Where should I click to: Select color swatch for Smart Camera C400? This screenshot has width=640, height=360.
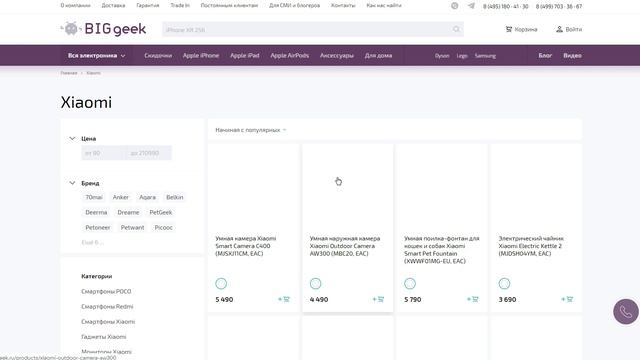pos(221,283)
